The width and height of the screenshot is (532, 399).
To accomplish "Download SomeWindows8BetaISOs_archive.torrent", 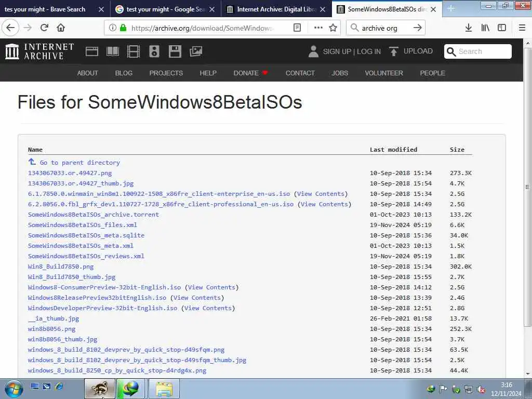I will tap(94, 215).
